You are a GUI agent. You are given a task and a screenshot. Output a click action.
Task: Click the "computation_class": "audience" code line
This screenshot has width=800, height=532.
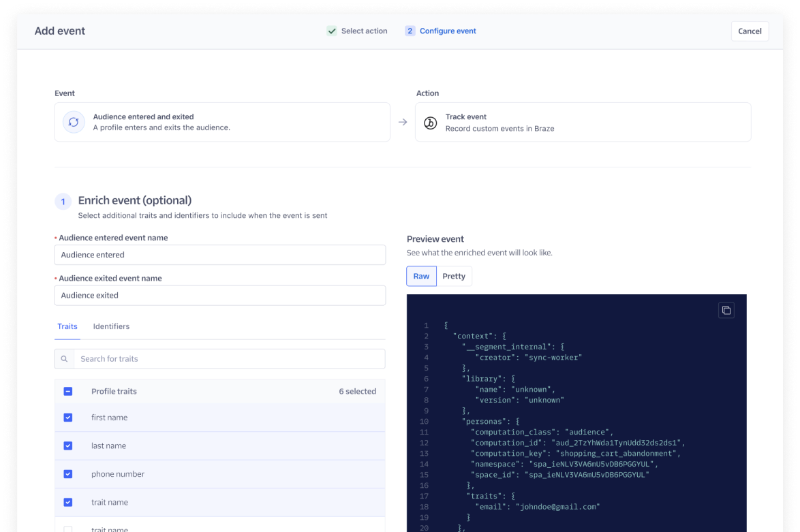click(x=541, y=432)
